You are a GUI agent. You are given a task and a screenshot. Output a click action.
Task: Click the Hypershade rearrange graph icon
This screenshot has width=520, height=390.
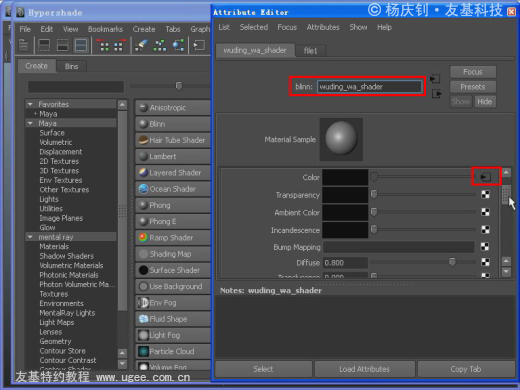pos(160,45)
